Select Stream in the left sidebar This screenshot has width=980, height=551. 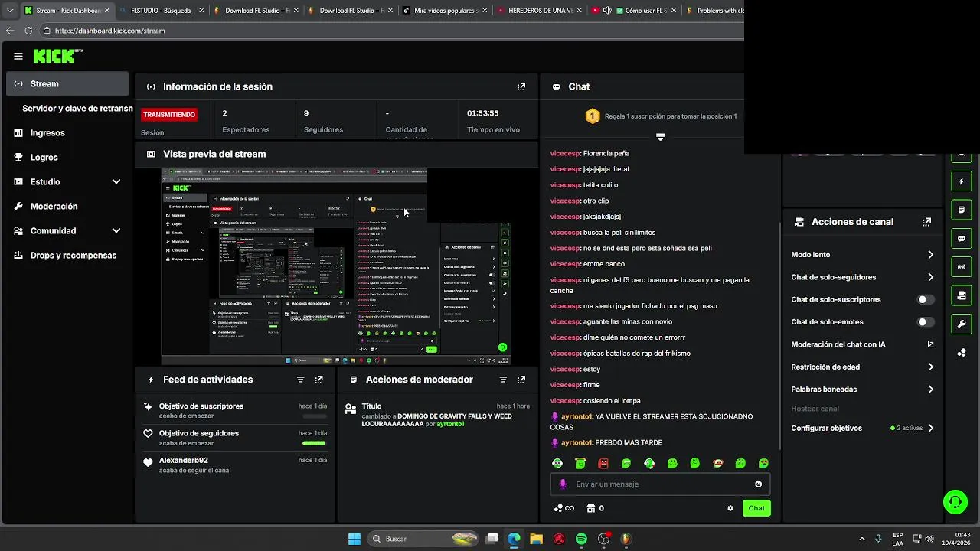tap(67, 84)
